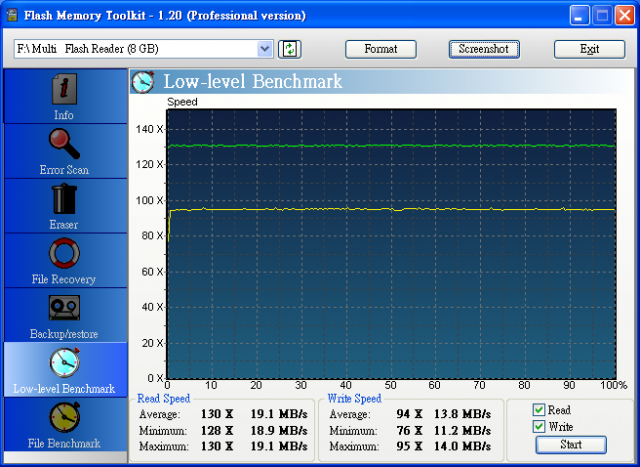Click the Read Speed minimum 128 X value
Viewport: 640px width, 467px height.
tap(217, 431)
